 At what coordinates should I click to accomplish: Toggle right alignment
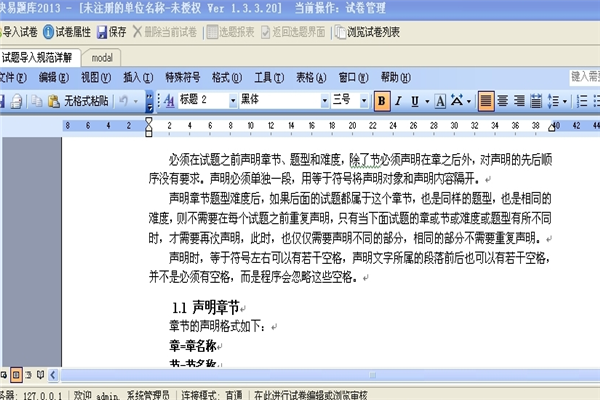click(519, 101)
